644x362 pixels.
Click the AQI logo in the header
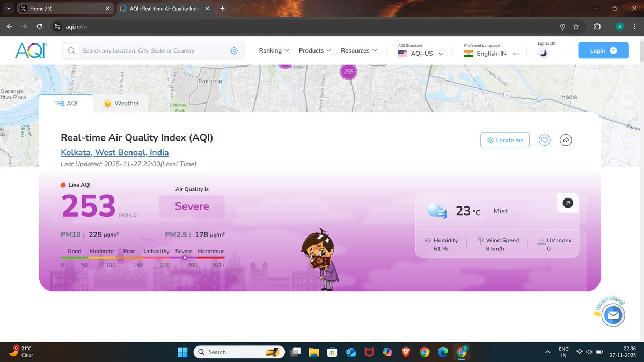(31, 50)
